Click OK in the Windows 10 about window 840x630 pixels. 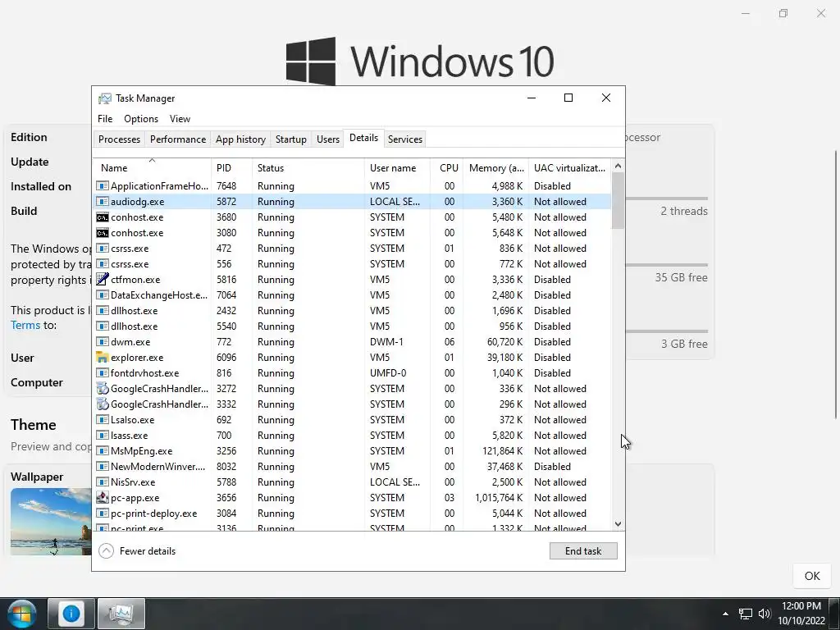click(812, 576)
